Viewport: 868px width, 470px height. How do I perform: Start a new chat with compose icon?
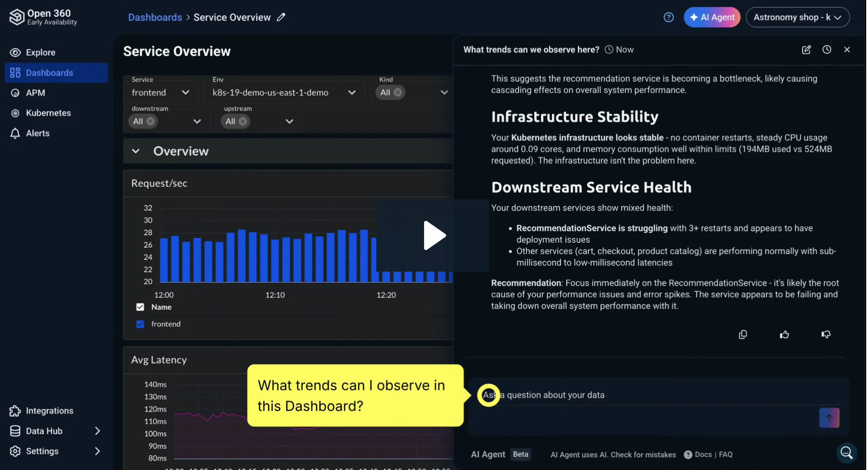(x=806, y=50)
